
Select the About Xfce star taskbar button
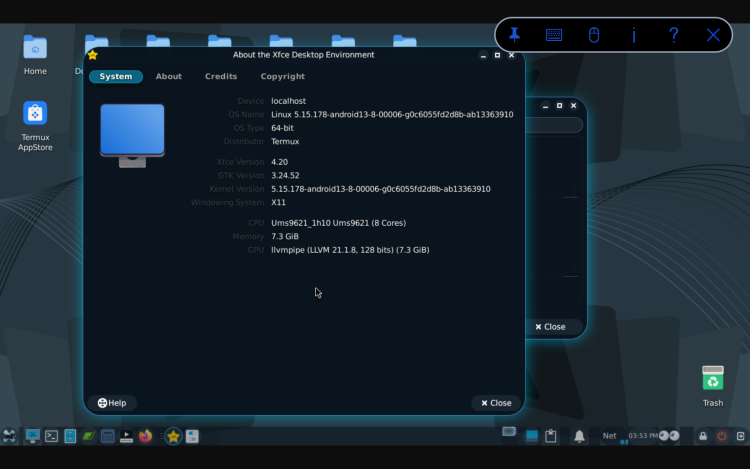pos(173,436)
